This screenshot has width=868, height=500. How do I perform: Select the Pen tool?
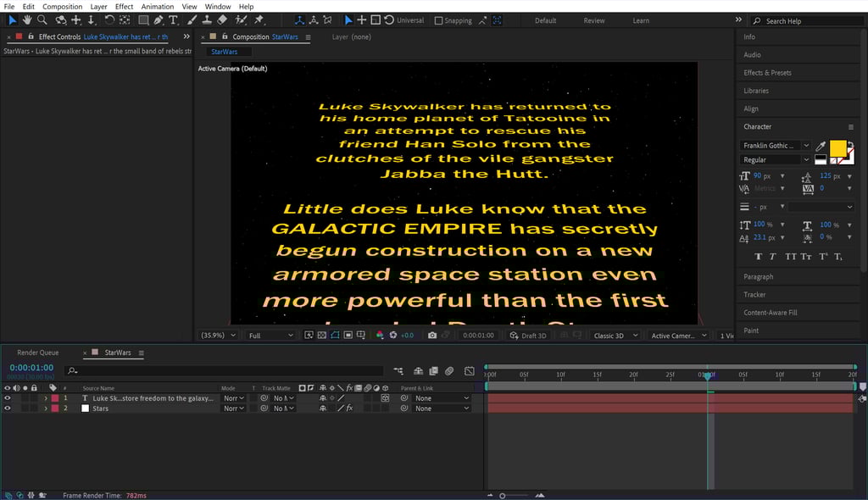tap(159, 20)
